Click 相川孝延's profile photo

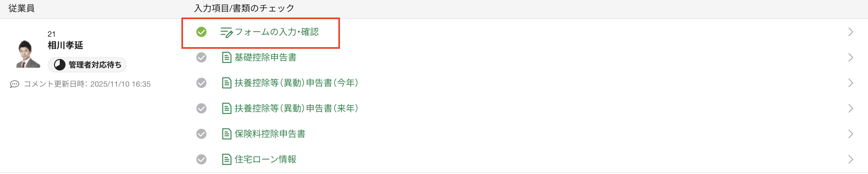point(28,54)
